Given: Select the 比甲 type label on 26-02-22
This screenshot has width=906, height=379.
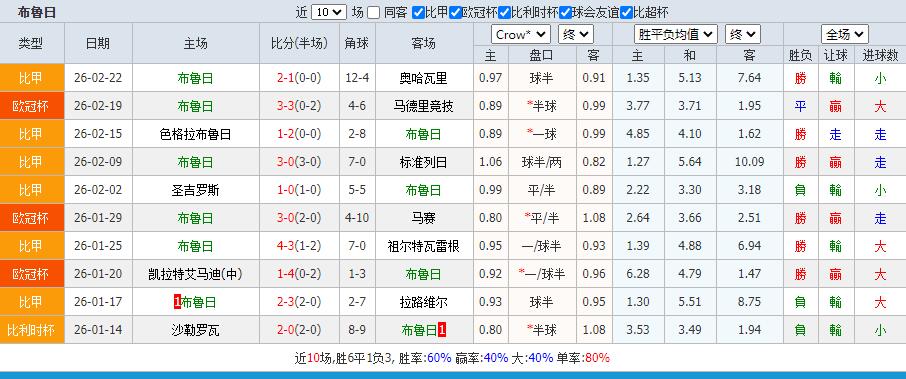Looking at the screenshot, I should pyautogui.click(x=32, y=78).
